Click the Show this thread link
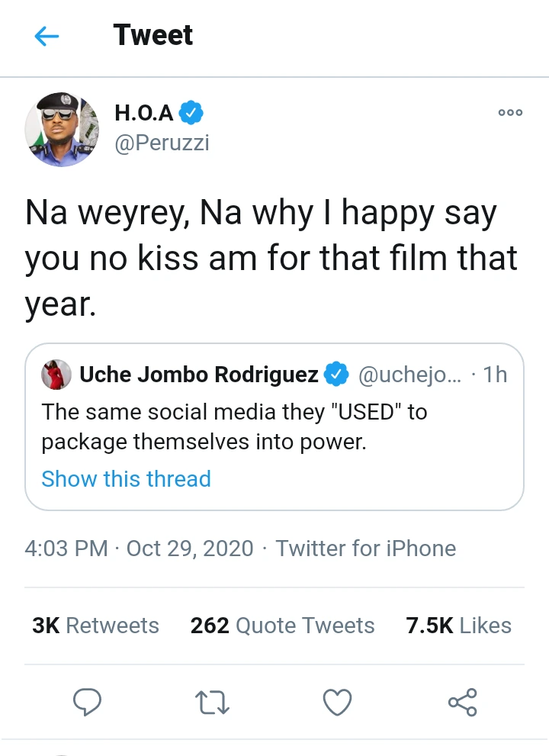 (126, 479)
